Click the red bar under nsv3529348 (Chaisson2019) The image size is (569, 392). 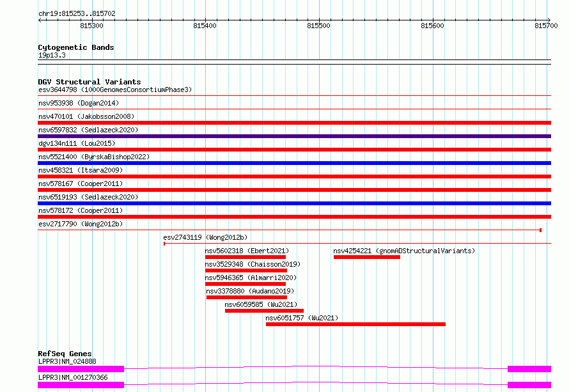click(246, 270)
